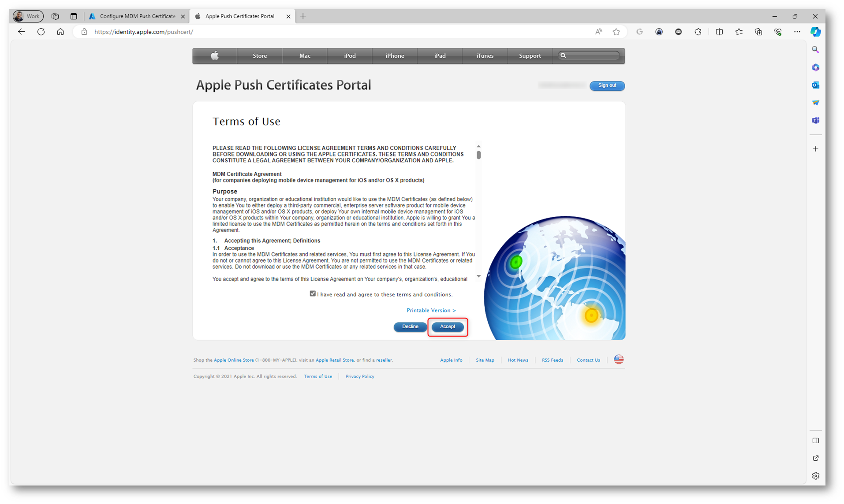Open the Privacy Policy link
Image resolution: width=844 pixels, height=504 pixels.
[360, 377]
